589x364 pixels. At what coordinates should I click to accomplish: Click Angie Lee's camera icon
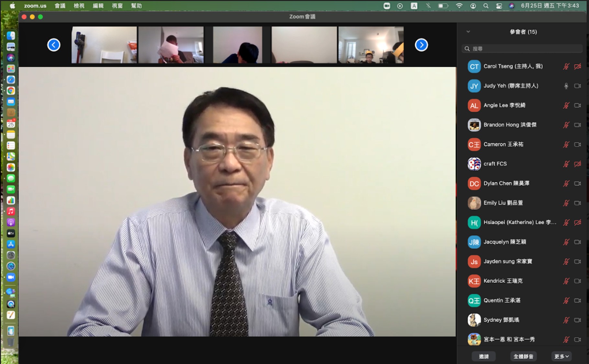tap(577, 105)
